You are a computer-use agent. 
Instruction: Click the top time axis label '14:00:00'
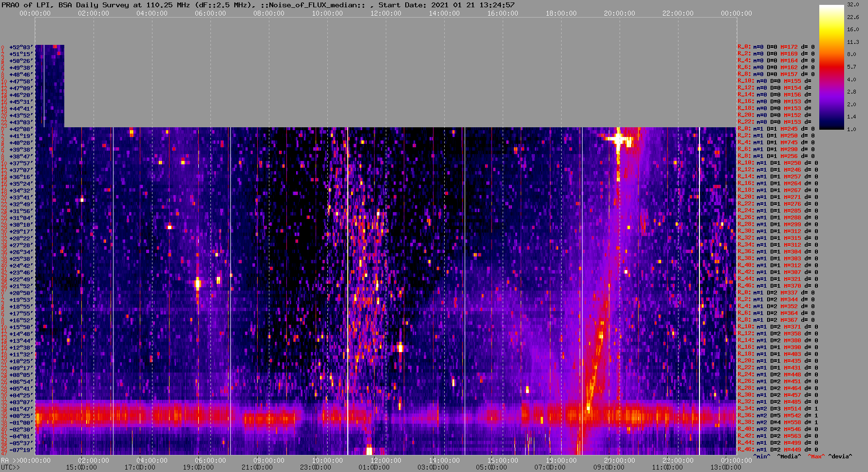pyautogui.click(x=444, y=13)
